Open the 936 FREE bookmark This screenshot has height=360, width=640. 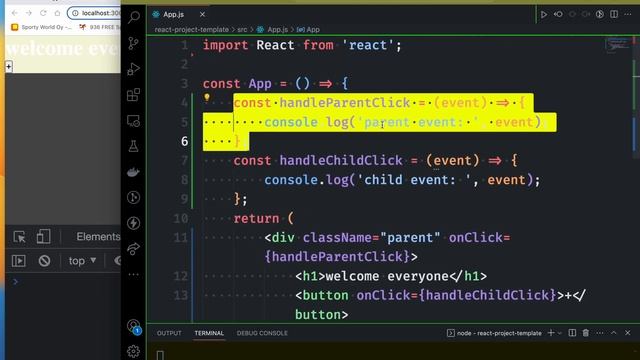(x=100, y=27)
